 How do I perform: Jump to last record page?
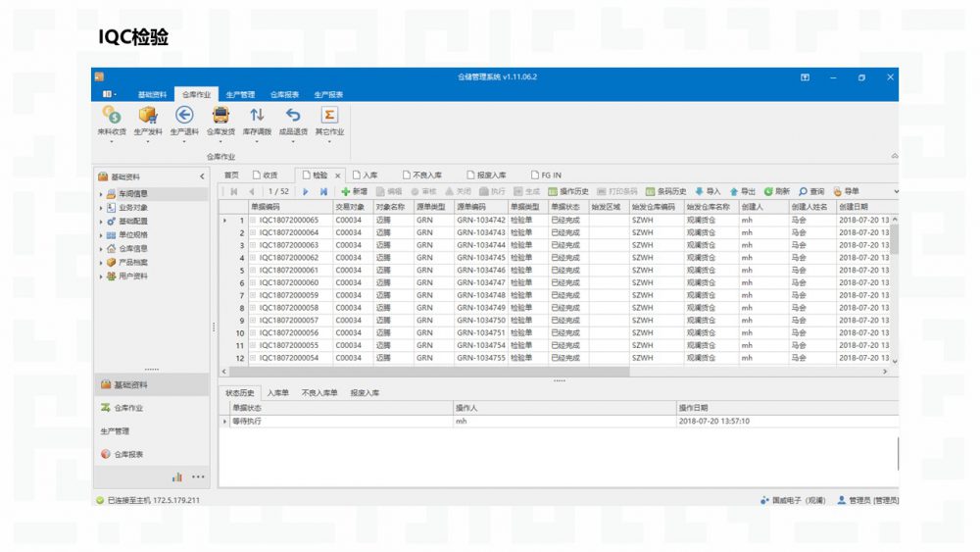(x=323, y=192)
